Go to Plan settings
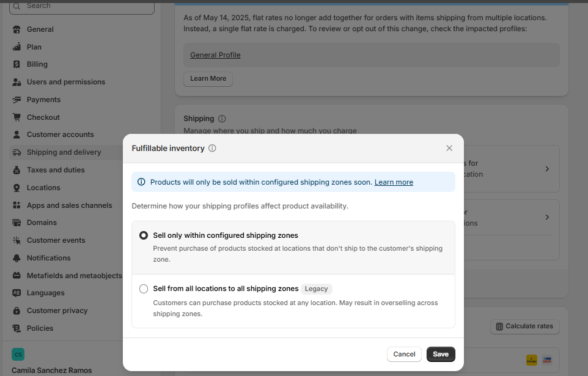 (34, 47)
